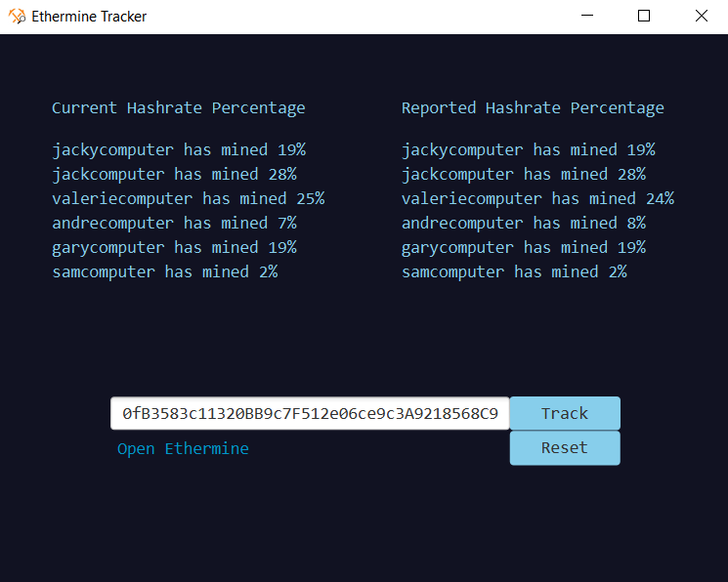Click the Reset button
The width and height of the screenshot is (728, 582).
click(565, 448)
